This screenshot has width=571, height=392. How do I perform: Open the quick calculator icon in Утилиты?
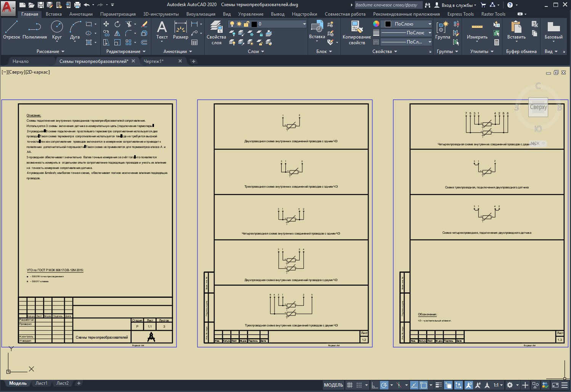pos(496,42)
